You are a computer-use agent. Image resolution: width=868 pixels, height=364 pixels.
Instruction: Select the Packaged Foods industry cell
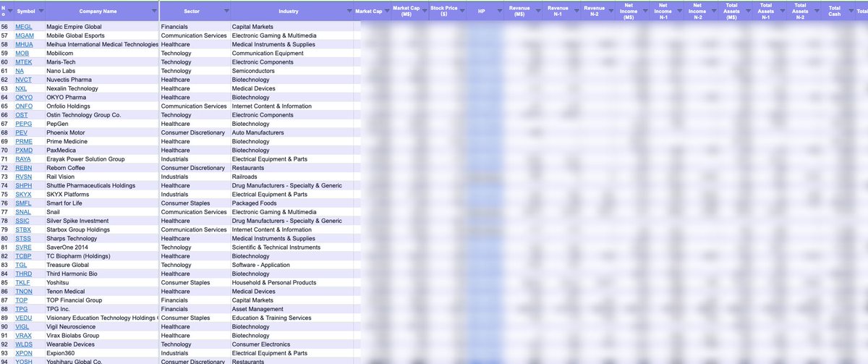tap(291, 203)
